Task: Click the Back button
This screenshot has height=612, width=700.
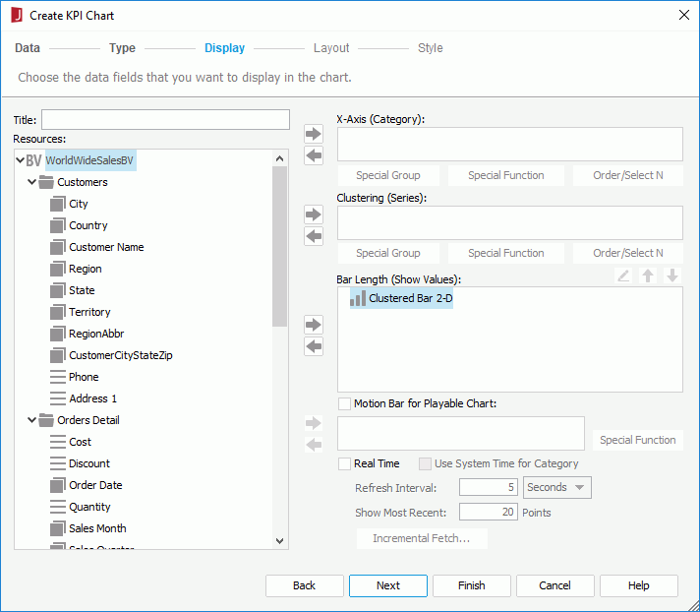Action: click(305, 585)
